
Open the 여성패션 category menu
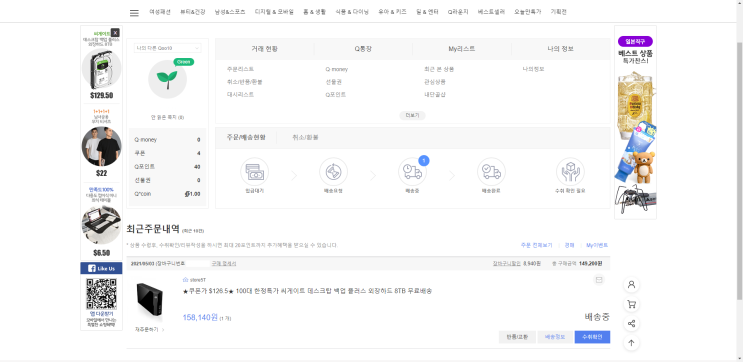point(160,12)
